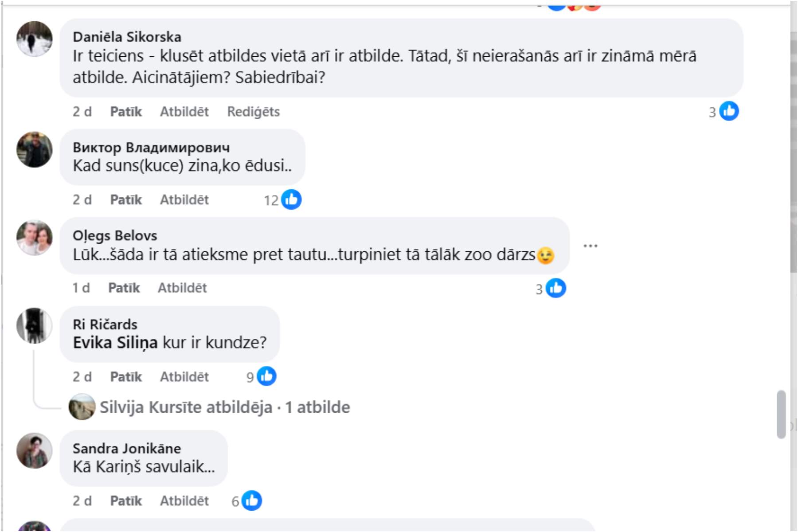
Task: Click like reaction icon on Daniēla Sikorska's comment
Action: click(729, 111)
